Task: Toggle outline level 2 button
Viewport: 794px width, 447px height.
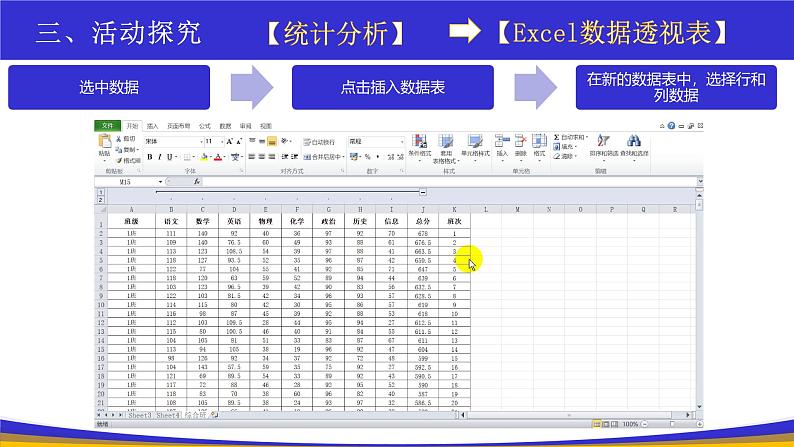Action: pyautogui.click(x=101, y=199)
